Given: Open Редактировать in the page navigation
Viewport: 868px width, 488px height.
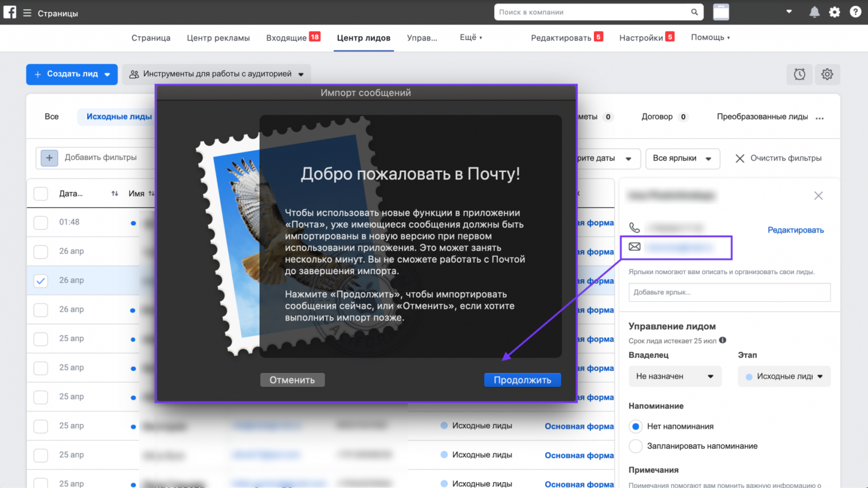Looking at the screenshot, I should coord(561,38).
